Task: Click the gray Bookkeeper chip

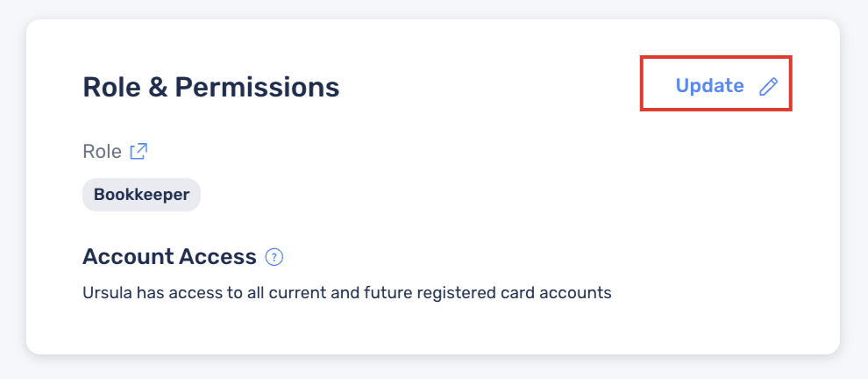Action: pyautogui.click(x=141, y=195)
